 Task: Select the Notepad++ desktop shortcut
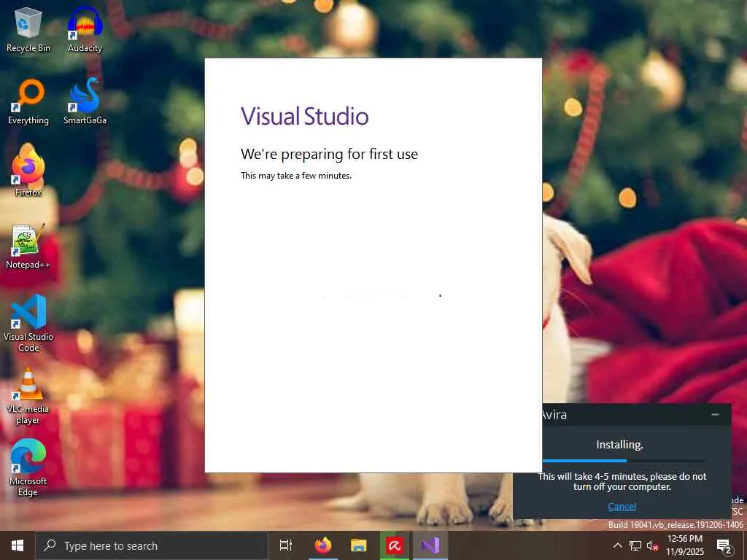28,246
